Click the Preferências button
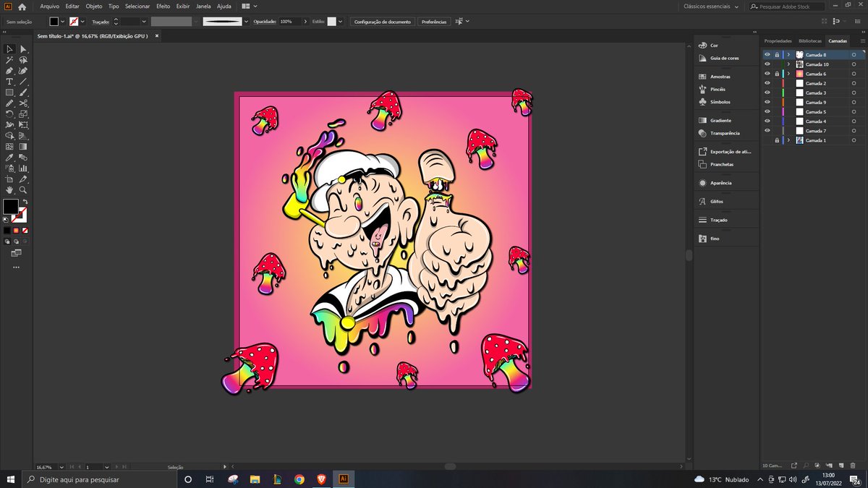The width and height of the screenshot is (868, 488). coord(434,22)
